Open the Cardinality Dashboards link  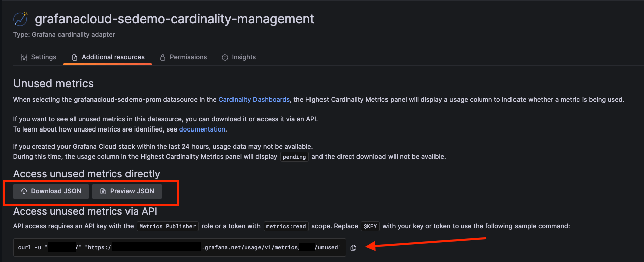click(x=254, y=100)
